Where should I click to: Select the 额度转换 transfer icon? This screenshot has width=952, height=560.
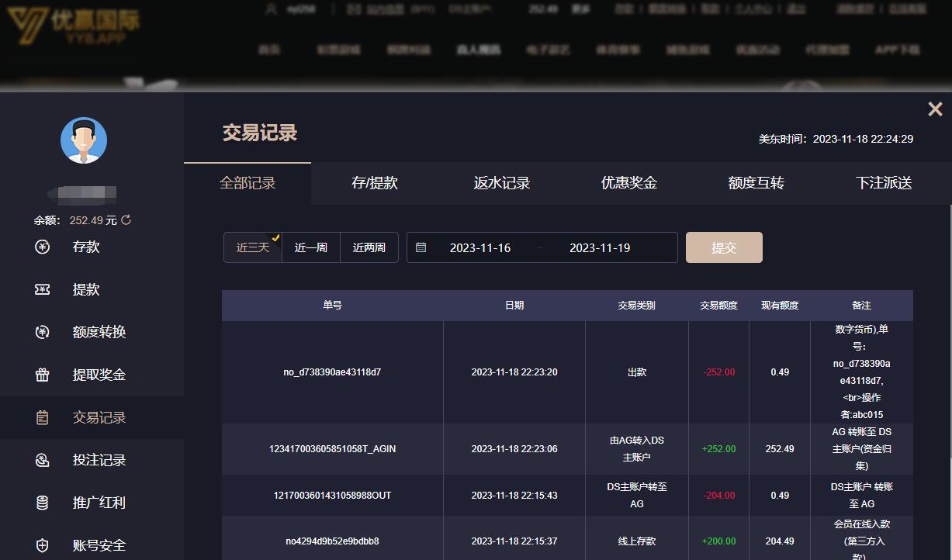(43, 332)
